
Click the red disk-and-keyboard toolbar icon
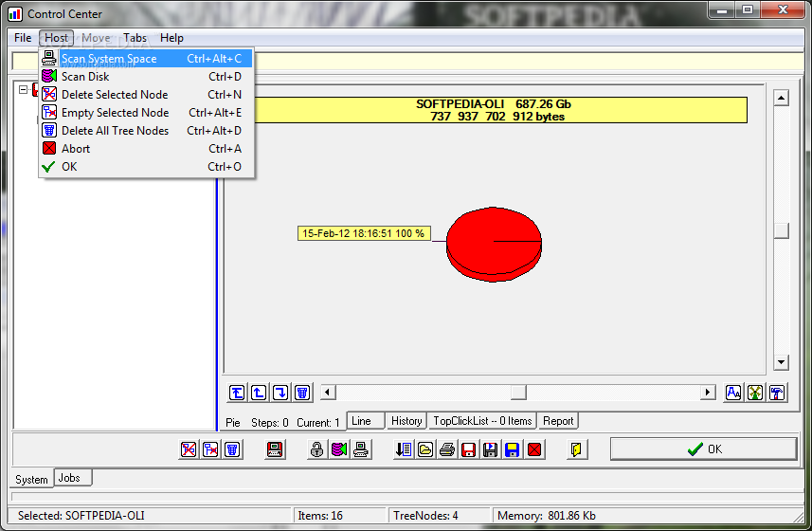click(275, 449)
